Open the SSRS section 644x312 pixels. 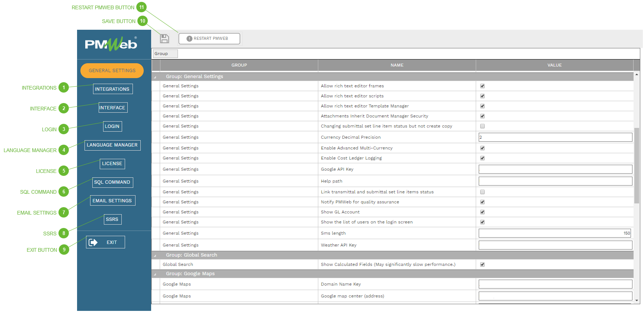(x=112, y=219)
